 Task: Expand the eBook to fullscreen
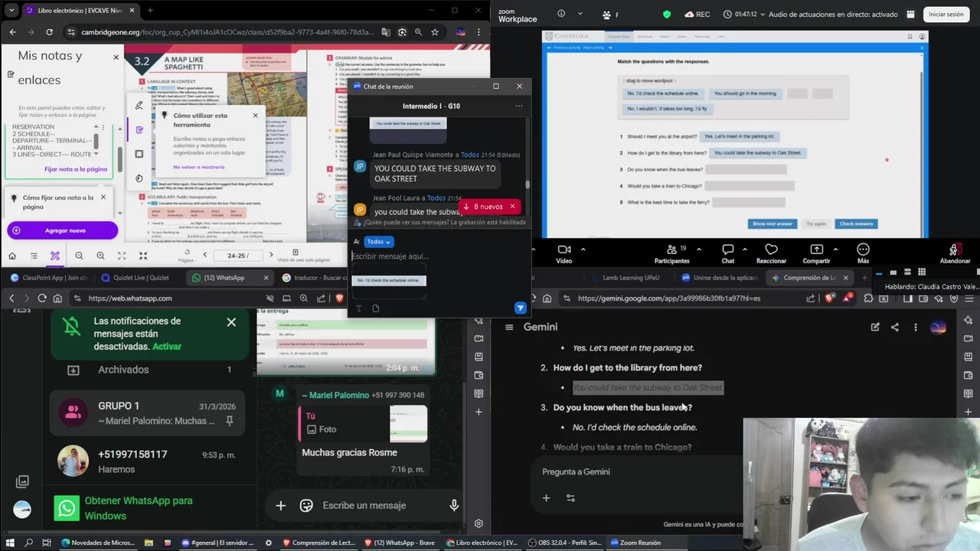[122, 256]
